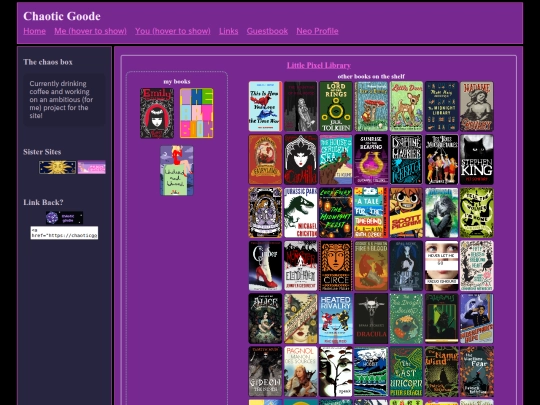Select the Madame Bovary book cover
This screenshot has height=405, width=540.
pos(477,106)
